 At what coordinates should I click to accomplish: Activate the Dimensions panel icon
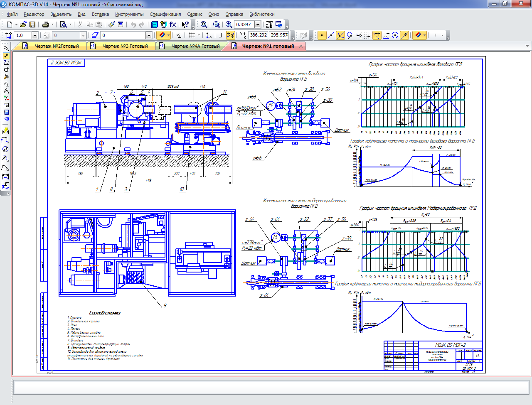6,55
